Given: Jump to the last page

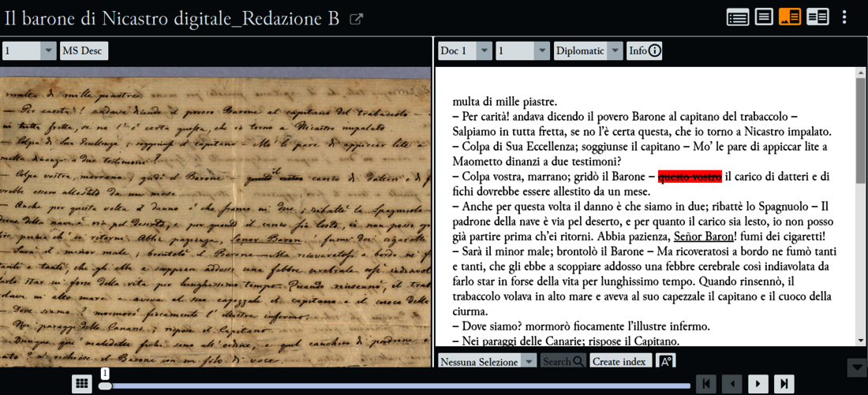Looking at the screenshot, I should [784, 384].
